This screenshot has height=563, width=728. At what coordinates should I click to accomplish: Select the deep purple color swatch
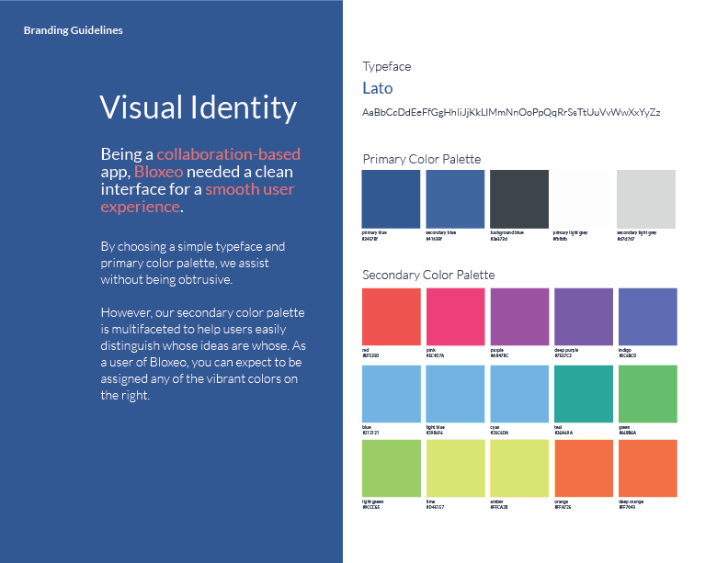click(x=584, y=317)
